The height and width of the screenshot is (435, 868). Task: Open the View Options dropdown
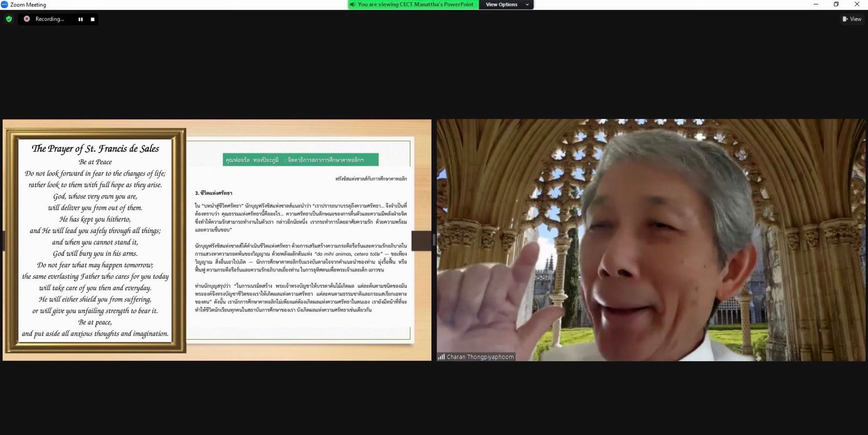506,5
